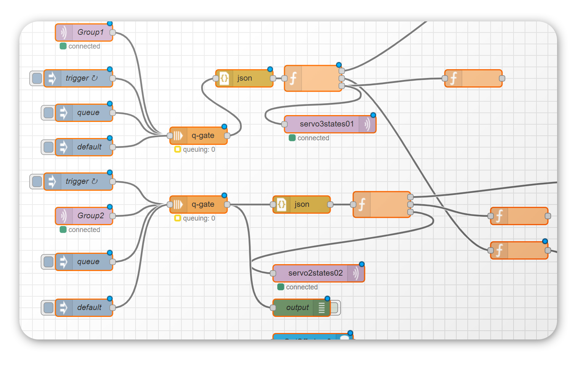Click the input port of servo2states02 node
Image resolution: width=588 pixels, height=367 pixels.
tap(273, 273)
